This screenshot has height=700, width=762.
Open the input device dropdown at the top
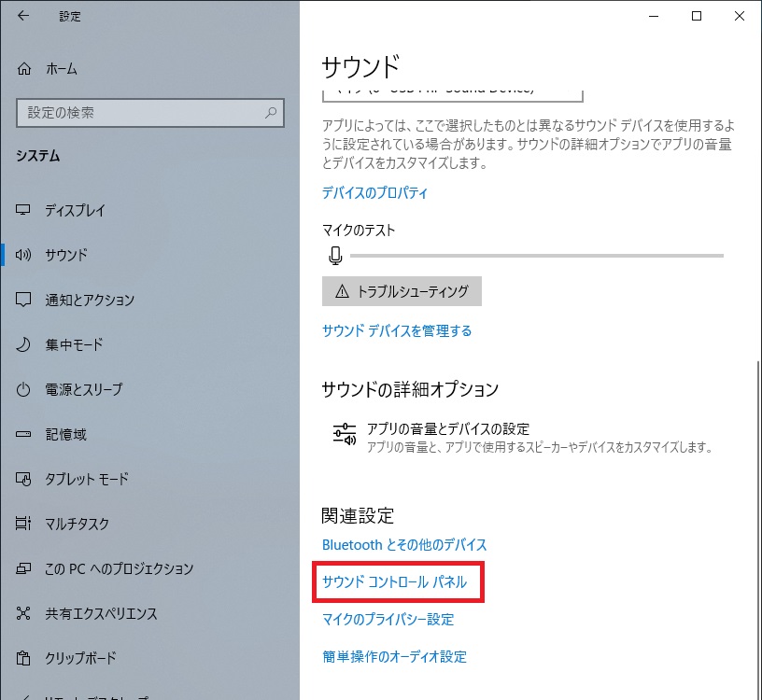click(452, 92)
